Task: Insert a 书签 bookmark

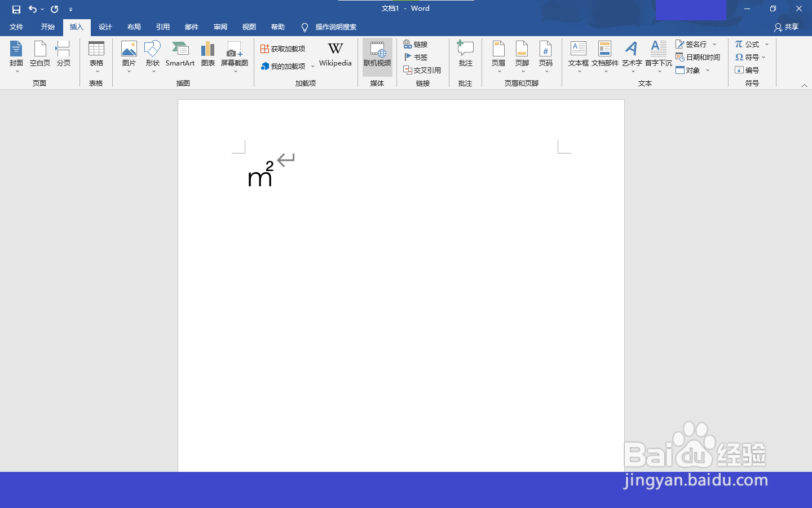Action: pos(416,57)
